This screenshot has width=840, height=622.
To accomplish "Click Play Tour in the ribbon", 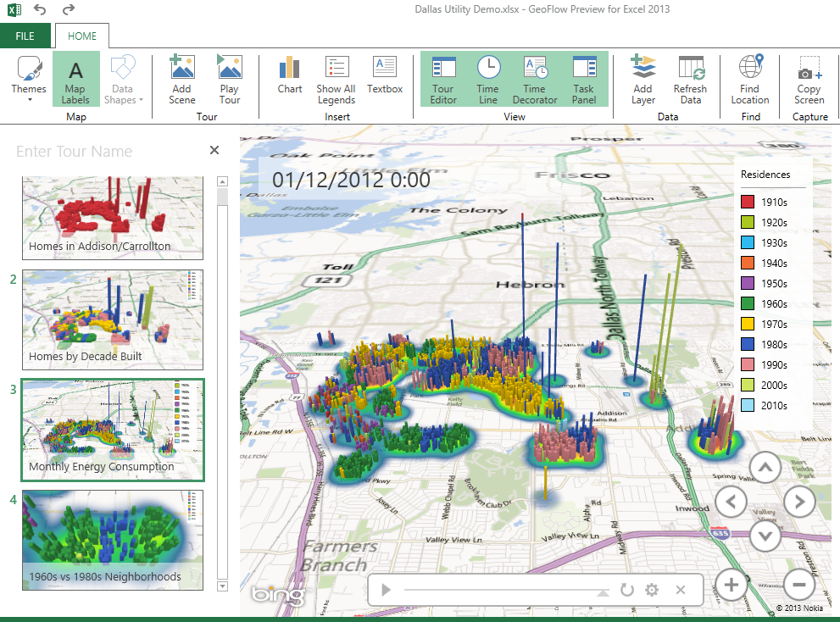I will click(230, 79).
